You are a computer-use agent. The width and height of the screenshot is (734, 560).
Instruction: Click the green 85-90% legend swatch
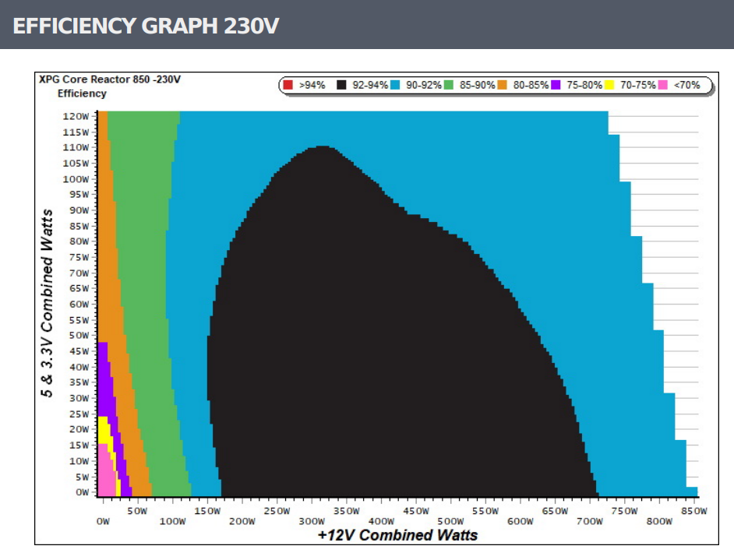(x=449, y=85)
